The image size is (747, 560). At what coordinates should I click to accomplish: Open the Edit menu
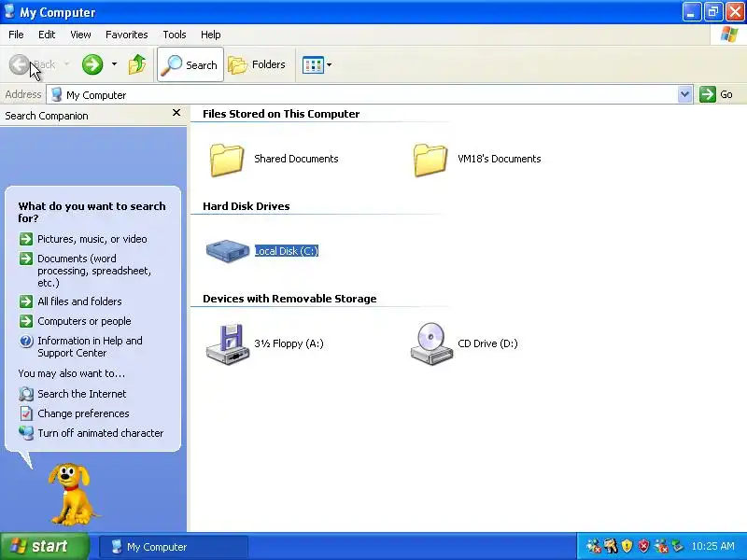coord(47,35)
